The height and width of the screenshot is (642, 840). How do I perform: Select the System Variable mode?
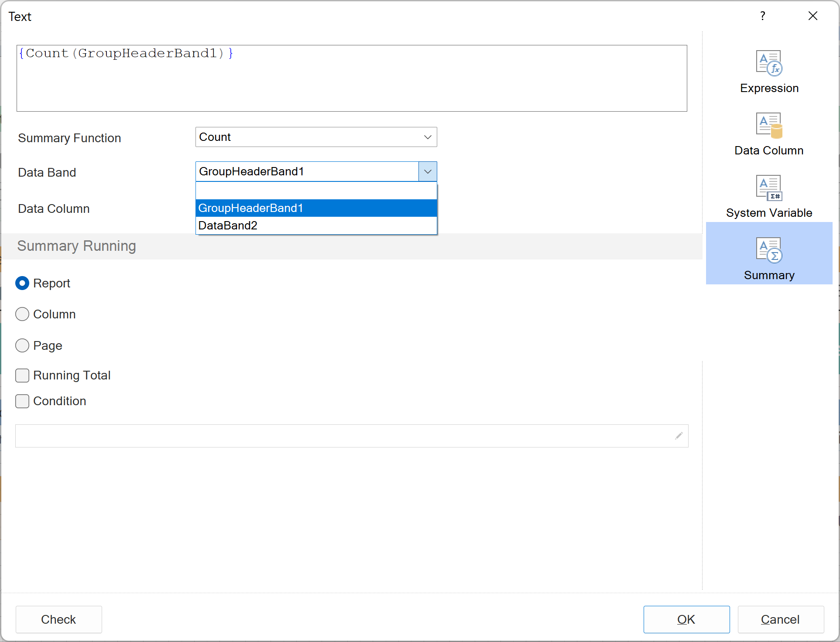(x=769, y=197)
